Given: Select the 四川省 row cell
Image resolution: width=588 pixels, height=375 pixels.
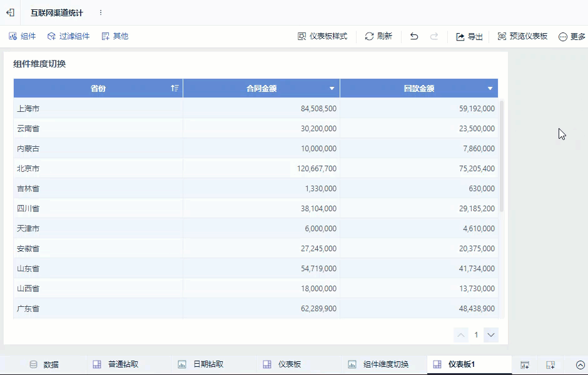Looking at the screenshot, I should [x=98, y=209].
